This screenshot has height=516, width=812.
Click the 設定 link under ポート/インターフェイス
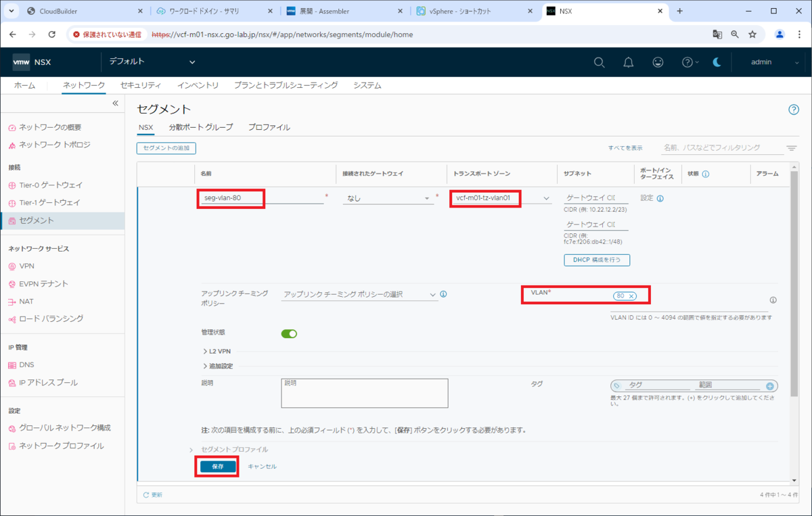tap(647, 198)
